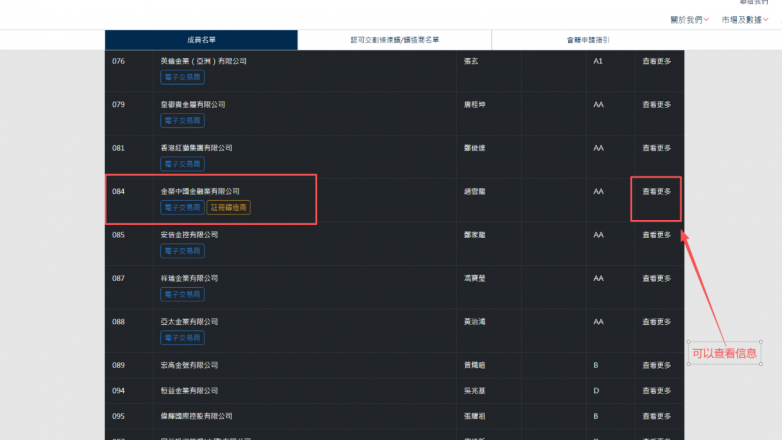
Task: Click member number 079
Action: (118, 105)
